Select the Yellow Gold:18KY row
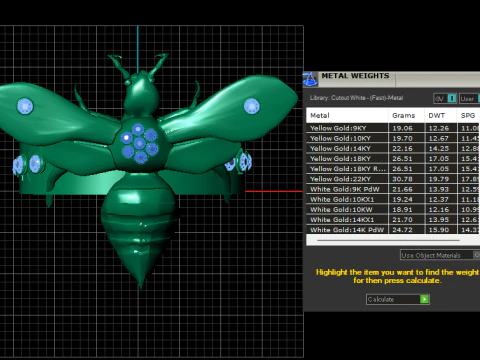The image size is (480, 360). [x=393, y=159]
